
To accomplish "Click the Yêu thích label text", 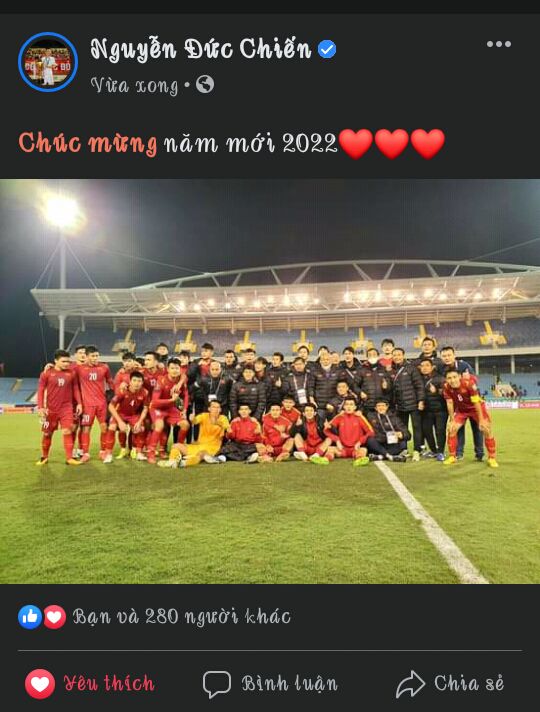I will point(109,683).
